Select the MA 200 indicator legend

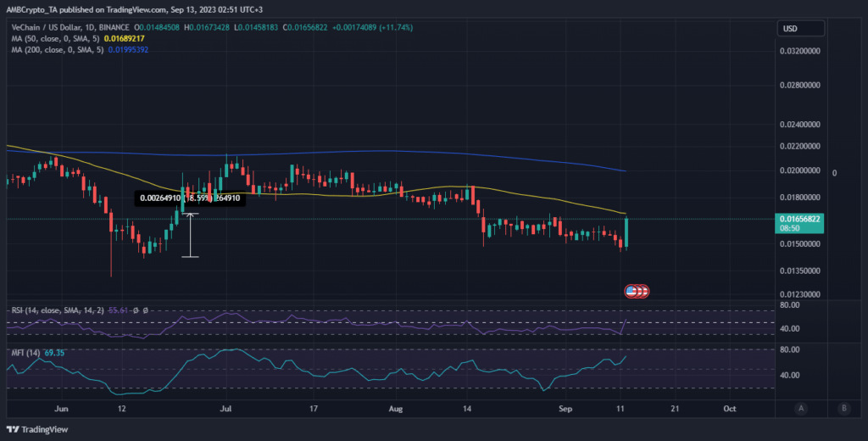pyautogui.click(x=54, y=50)
